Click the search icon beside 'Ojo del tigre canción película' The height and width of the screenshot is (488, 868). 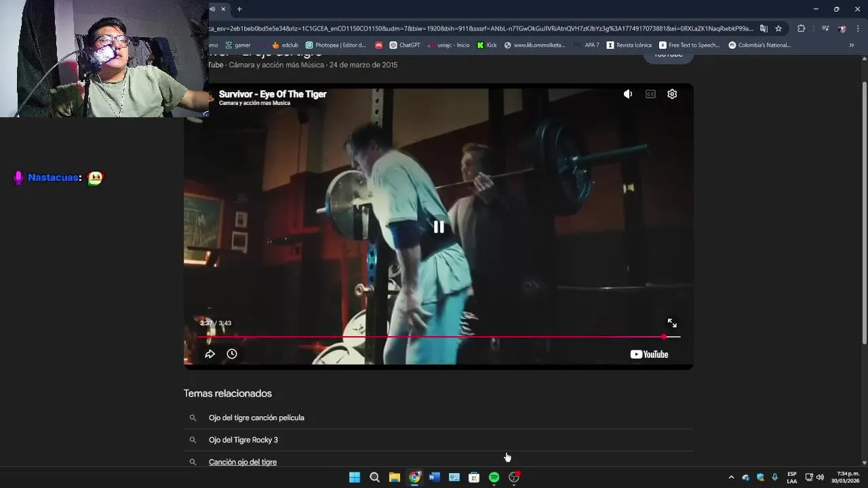pyautogui.click(x=193, y=418)
